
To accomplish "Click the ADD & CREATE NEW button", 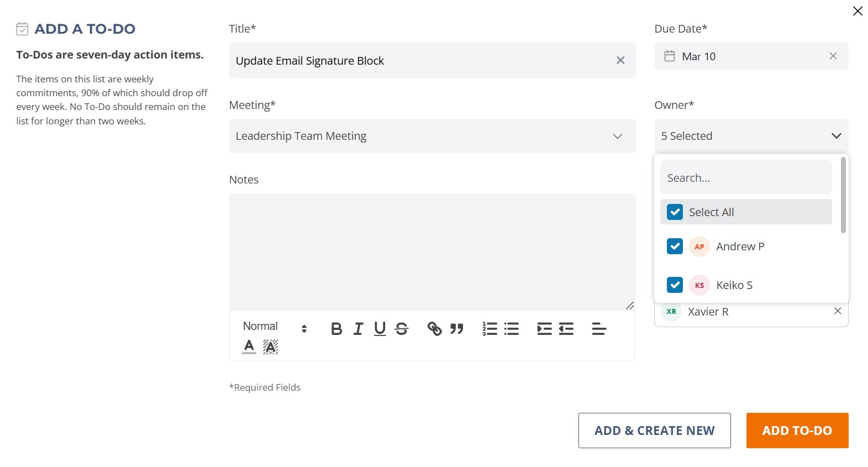I will (655, 431).
